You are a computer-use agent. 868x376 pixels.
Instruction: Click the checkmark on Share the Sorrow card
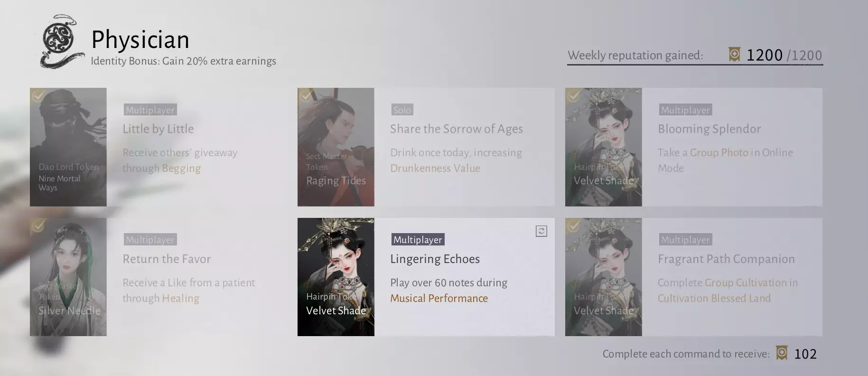306,96
